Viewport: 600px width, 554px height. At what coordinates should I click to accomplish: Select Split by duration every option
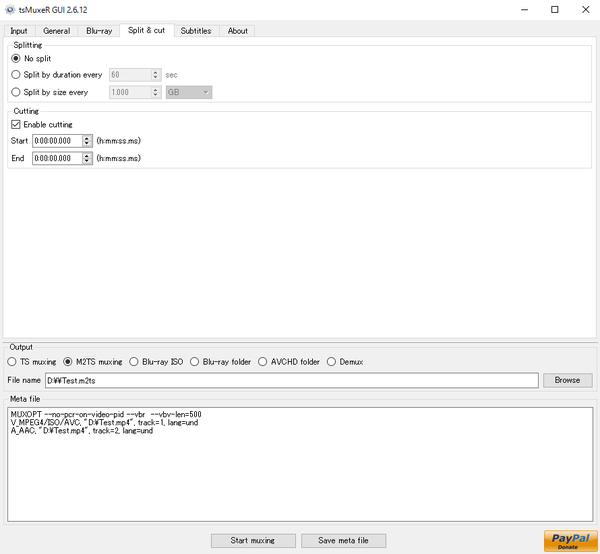point(16,75)
